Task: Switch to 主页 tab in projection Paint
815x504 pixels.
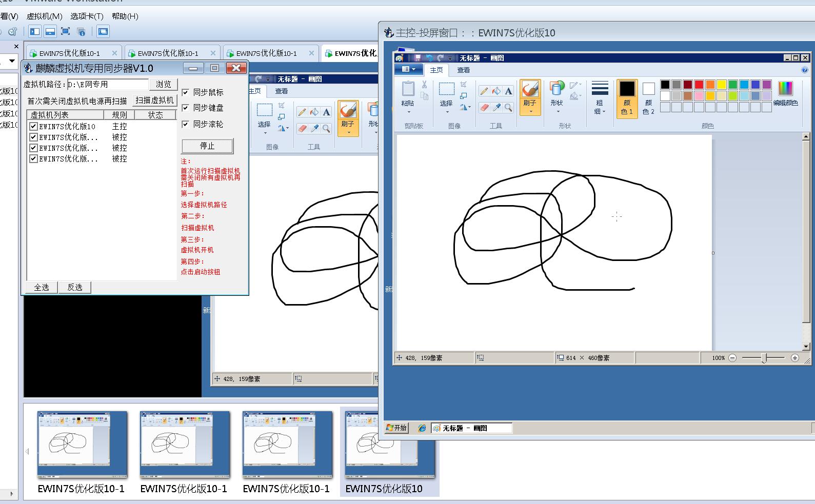Action: [436, 70]
